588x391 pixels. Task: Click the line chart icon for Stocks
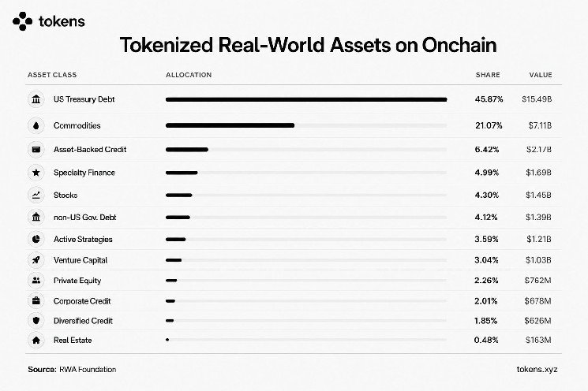coord(36,195)
